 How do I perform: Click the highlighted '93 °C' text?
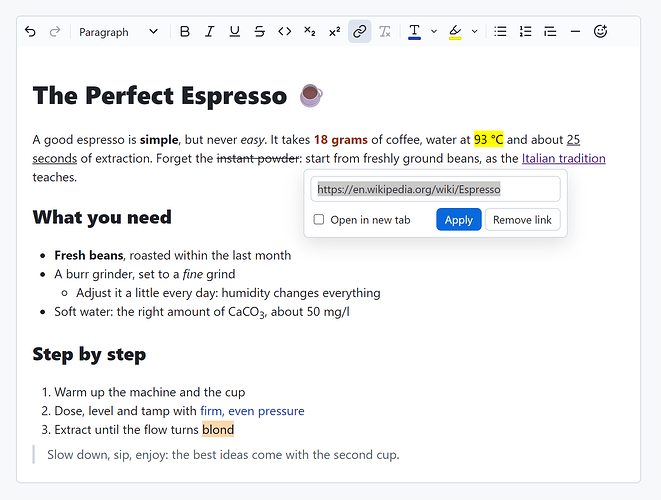[x=488, y=140]
